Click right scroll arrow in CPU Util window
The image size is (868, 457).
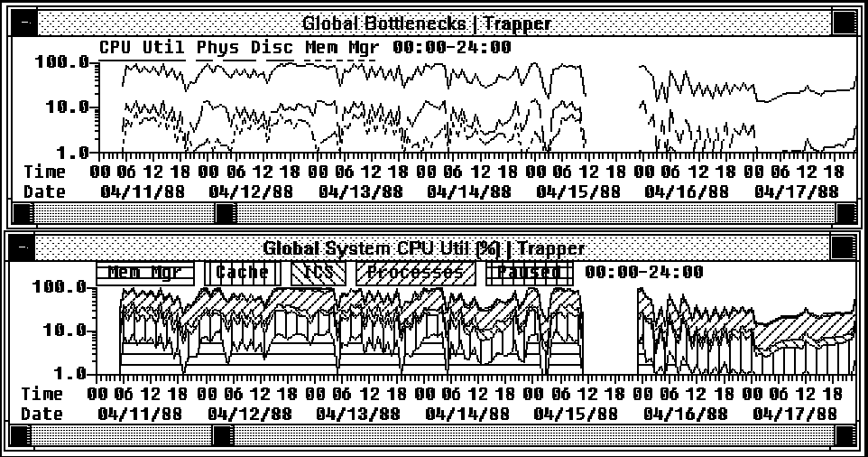pos(846,436)
